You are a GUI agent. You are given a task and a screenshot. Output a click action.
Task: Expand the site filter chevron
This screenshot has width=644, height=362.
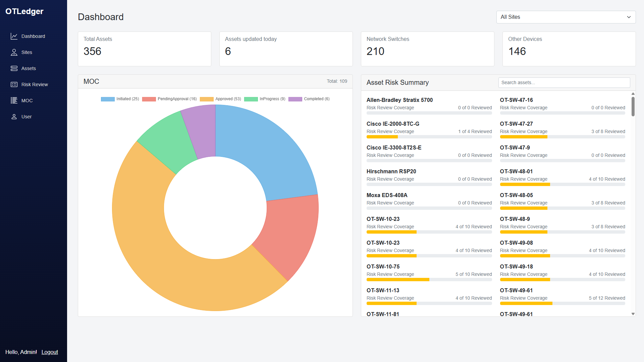[x=629, y=17]
